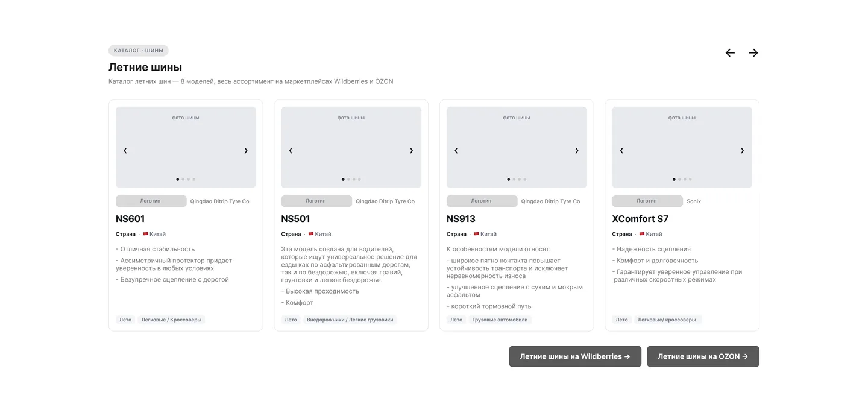
Task: Go to previous catalog slide with left arrow
Action: [730, 53]
